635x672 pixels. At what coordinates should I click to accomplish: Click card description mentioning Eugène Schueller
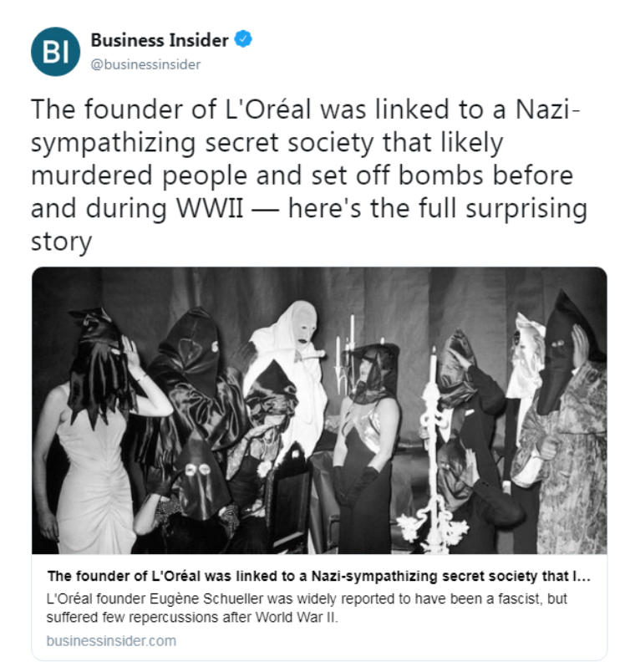pyautogui.click(x=307, y=608)
